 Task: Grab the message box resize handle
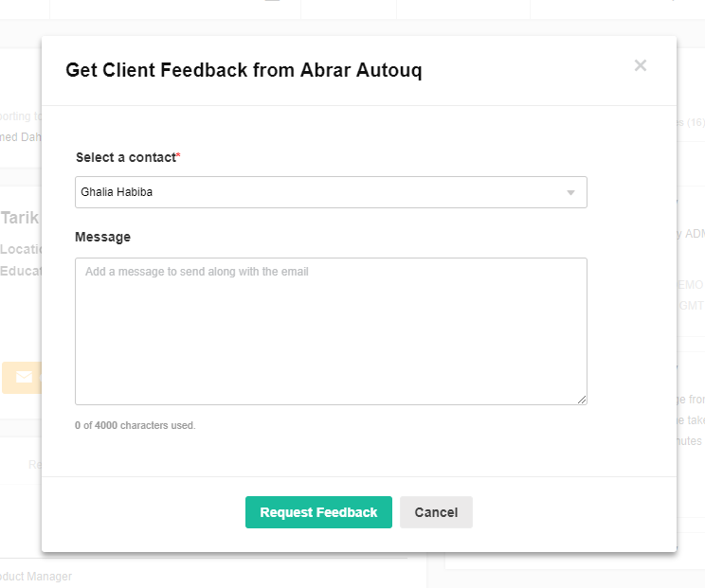[582, 400]
